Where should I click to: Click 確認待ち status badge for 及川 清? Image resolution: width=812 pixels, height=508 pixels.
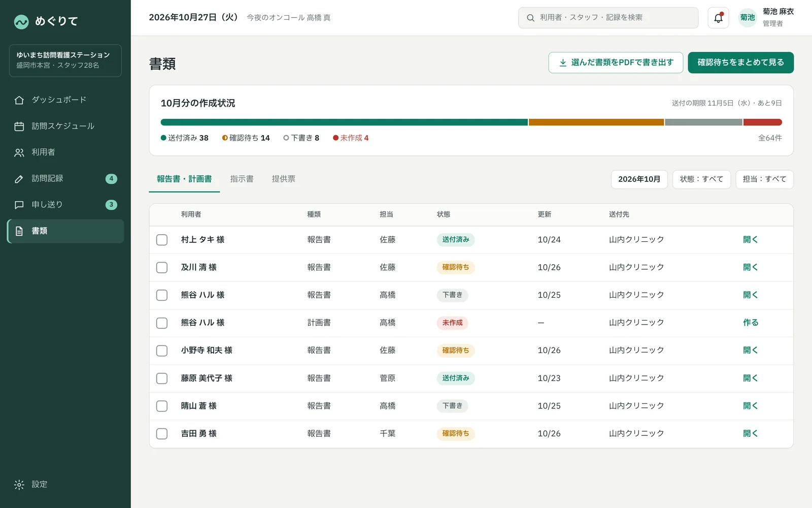pos(456,267)
